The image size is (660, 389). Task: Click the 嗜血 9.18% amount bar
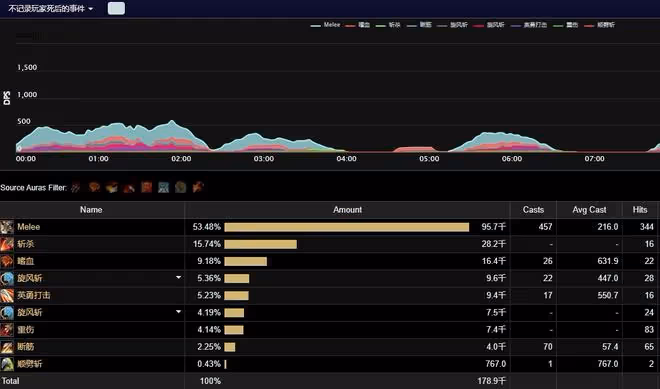tap(245, 261)
